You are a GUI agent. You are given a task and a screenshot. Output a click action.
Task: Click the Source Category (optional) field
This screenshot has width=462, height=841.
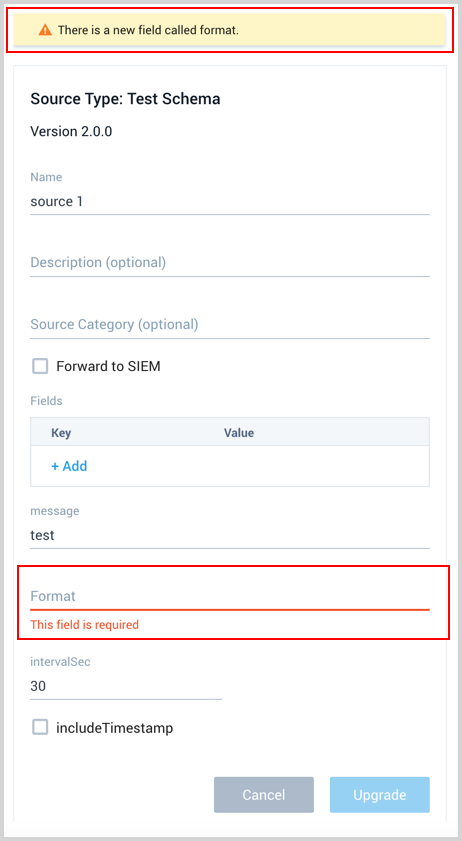[x=230, y=324]
